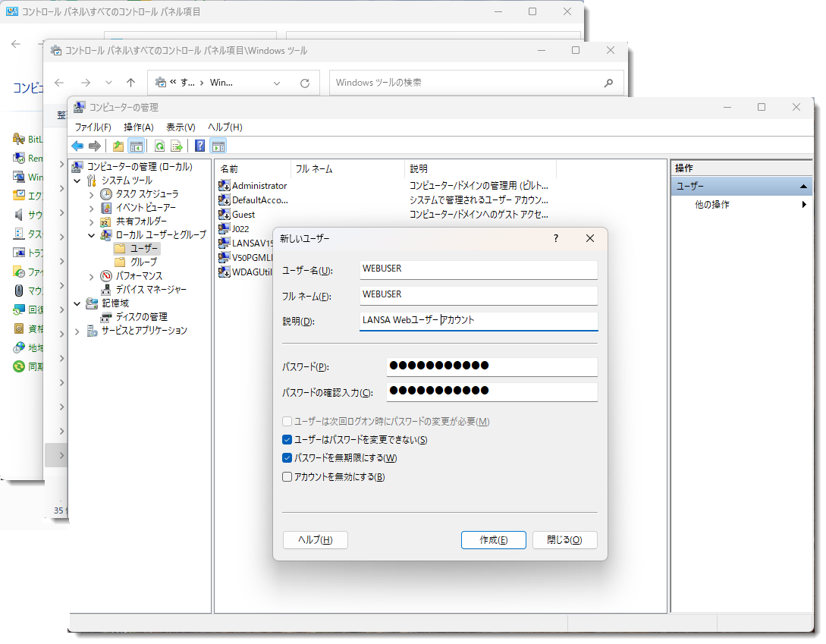Viewport: 826px width, 644px height.
Task: Click the Forward arrow in Computer Management toolbar
Action: coord(95,146)
